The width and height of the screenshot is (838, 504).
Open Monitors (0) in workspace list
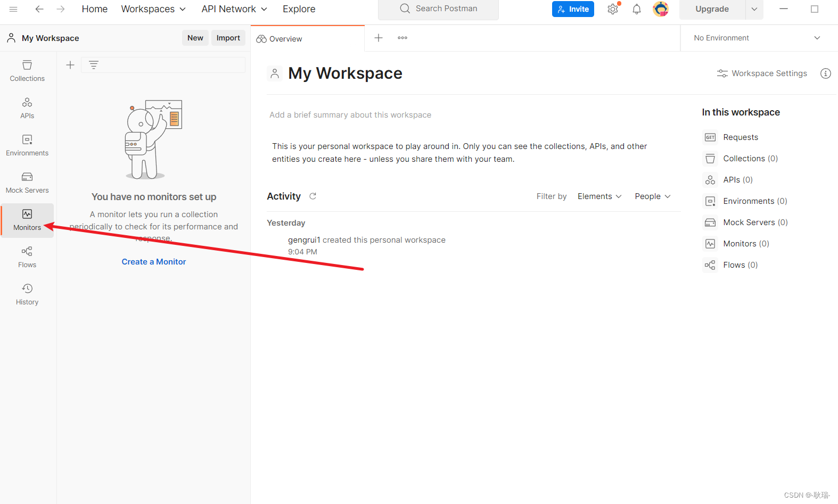746,244
